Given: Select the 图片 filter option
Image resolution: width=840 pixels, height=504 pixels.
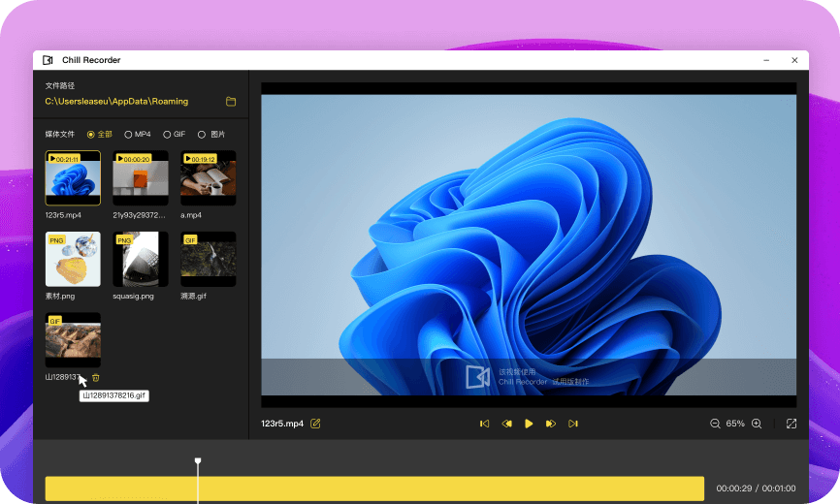Looking at the screenshot, I should point(202,135).
